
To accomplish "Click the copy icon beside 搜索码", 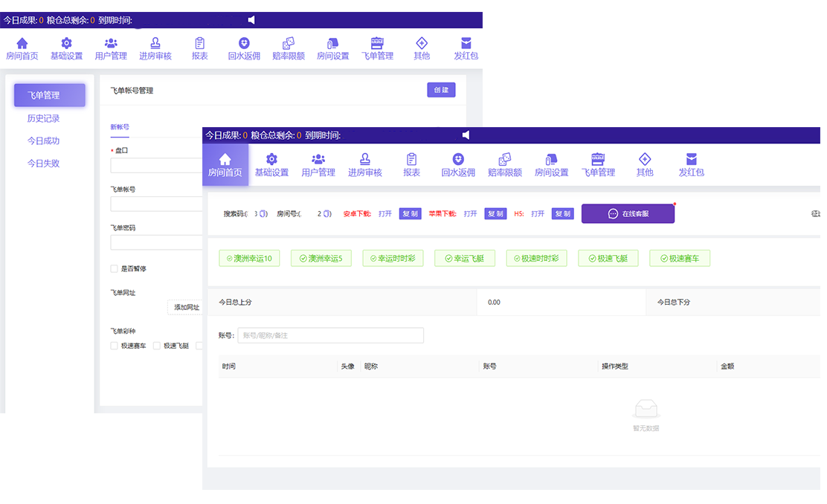I will point(263,214).
